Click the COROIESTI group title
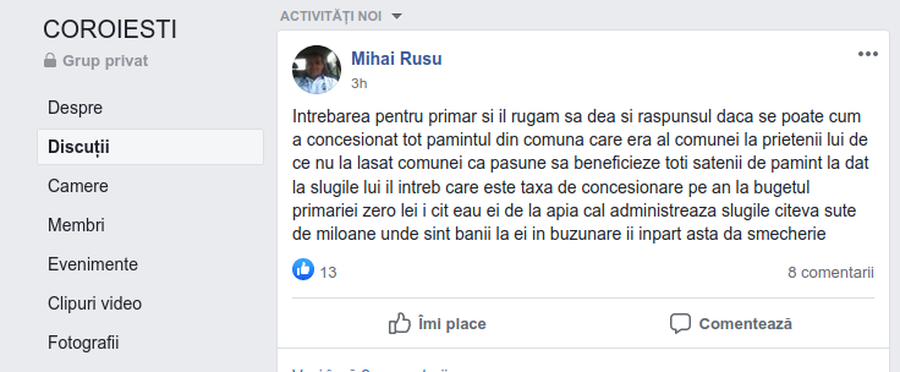Viewport: 900px width, 372px height. coord(110,30)
